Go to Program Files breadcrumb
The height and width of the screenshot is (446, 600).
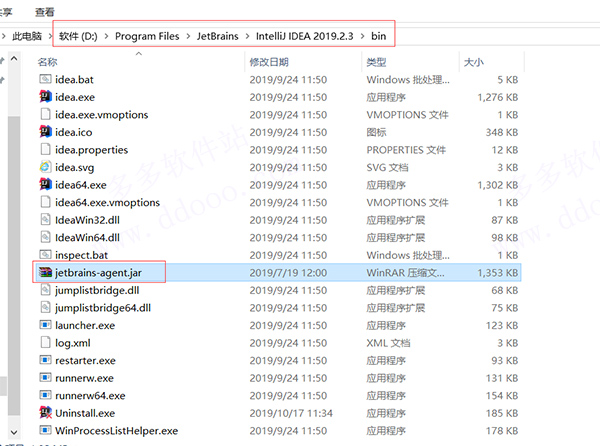coord(147,36)
